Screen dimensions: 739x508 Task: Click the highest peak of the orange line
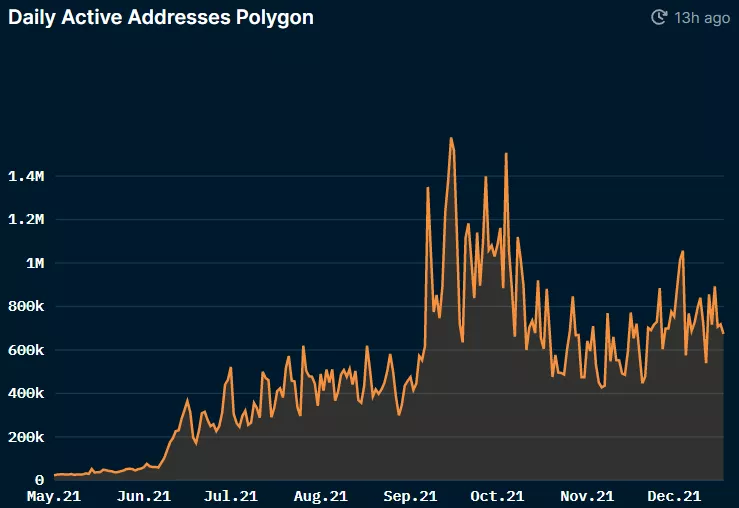pos(451,139)
